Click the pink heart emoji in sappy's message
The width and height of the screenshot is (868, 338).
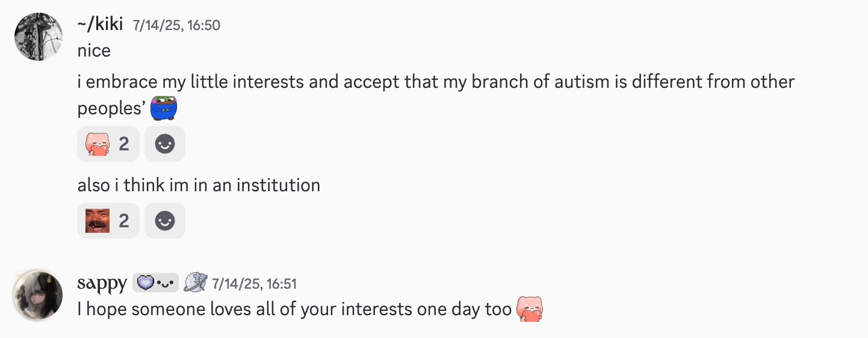click(530, 310)
